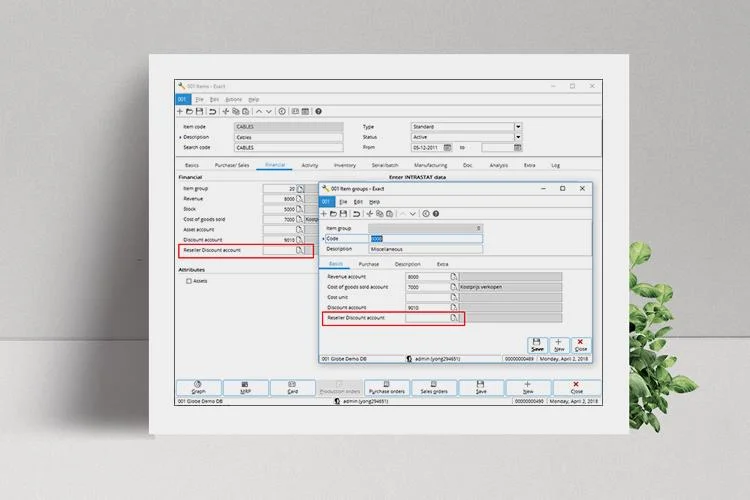Open the File menu in Items window

click(199, 100)
